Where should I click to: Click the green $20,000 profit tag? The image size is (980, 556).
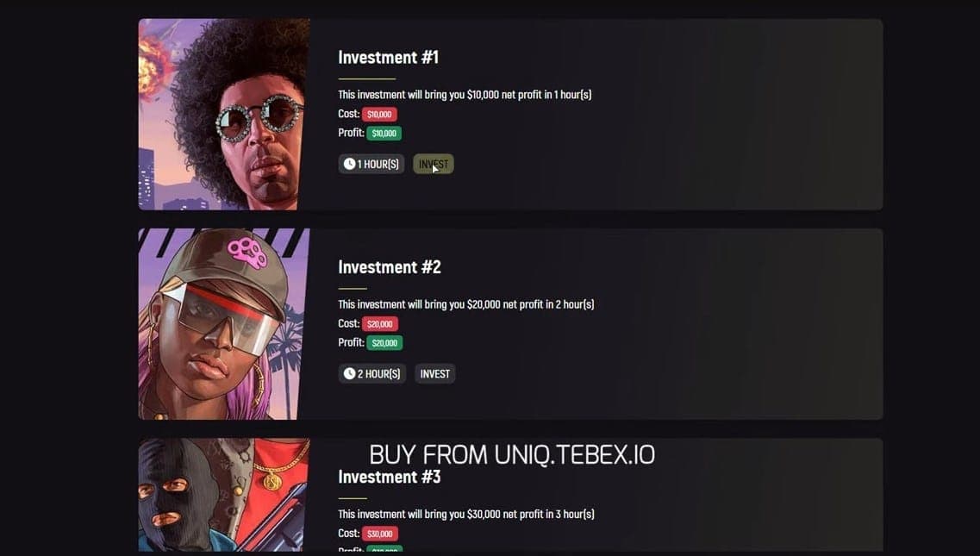pyautogui.click(x=385, y=343)
